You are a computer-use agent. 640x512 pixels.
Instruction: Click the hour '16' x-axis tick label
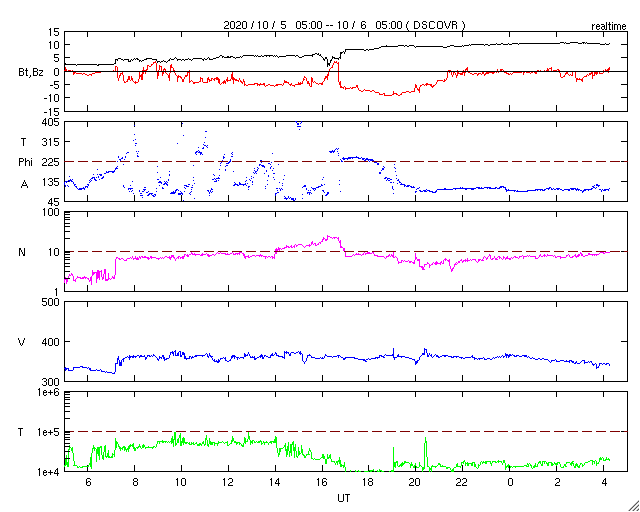point(322,482)
